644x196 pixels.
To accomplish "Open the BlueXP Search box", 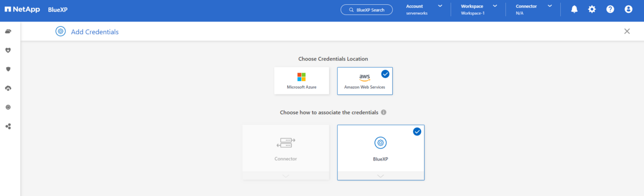I will click(367, 10).
